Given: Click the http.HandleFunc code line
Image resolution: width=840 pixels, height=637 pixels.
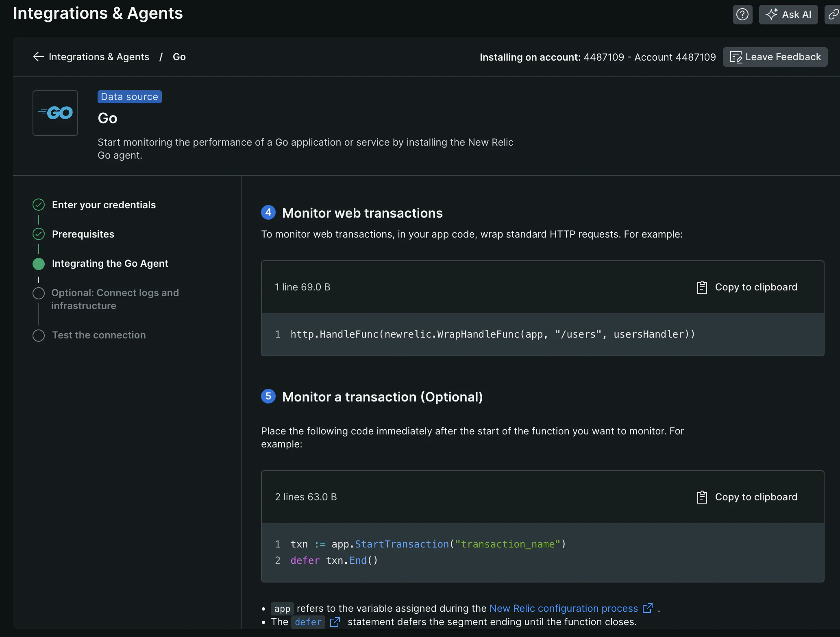Looking at the screenshot, I should click(x=493, y=334).
